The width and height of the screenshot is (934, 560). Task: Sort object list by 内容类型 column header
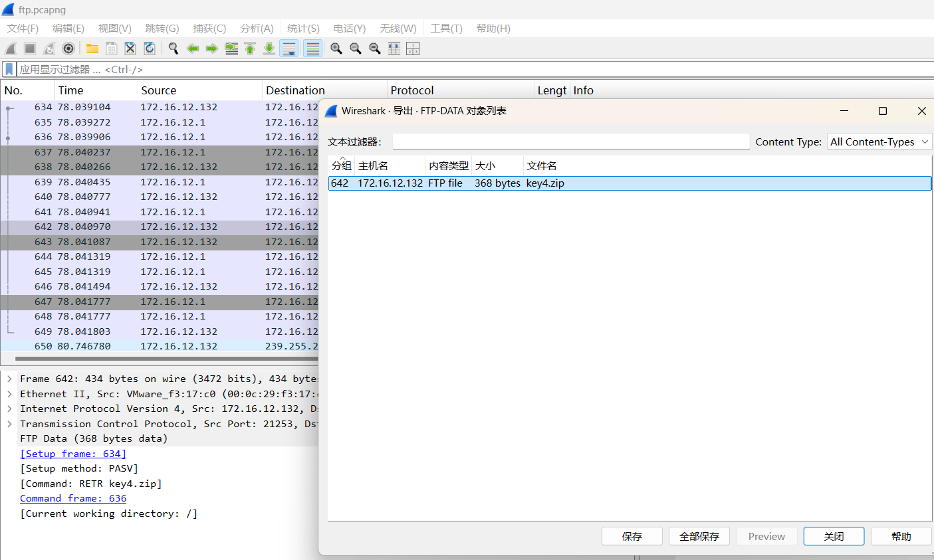[449, 165]
